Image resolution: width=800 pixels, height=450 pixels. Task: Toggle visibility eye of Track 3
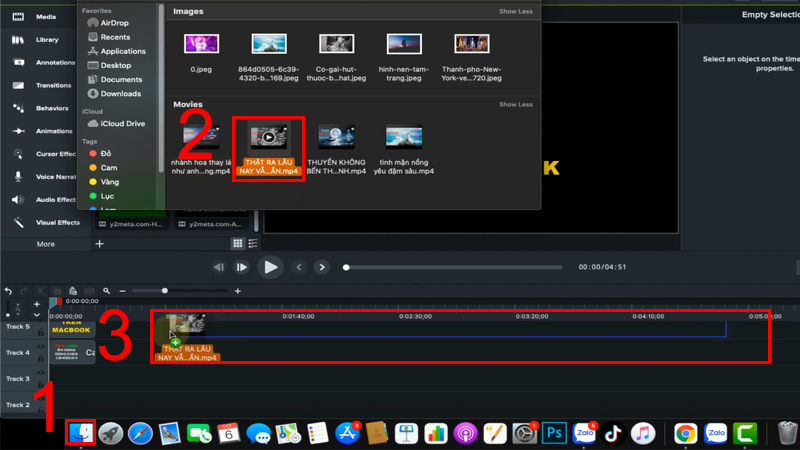click(x=41, y=372)
